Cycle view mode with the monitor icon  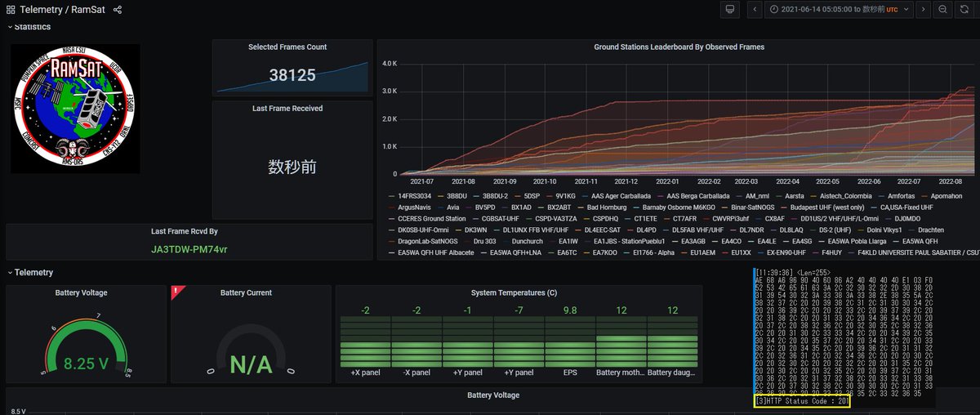(x=731, y=9)
